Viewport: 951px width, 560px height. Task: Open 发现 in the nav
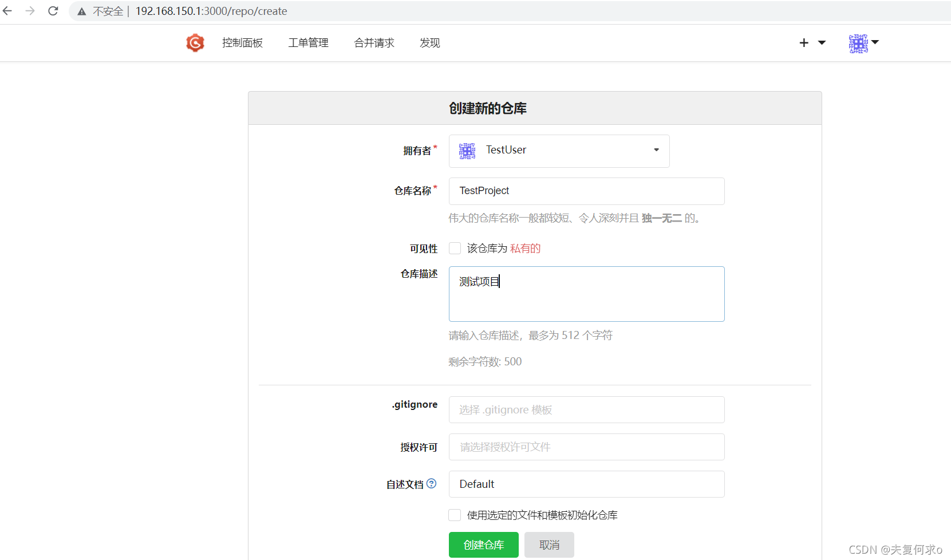[429, 43]
